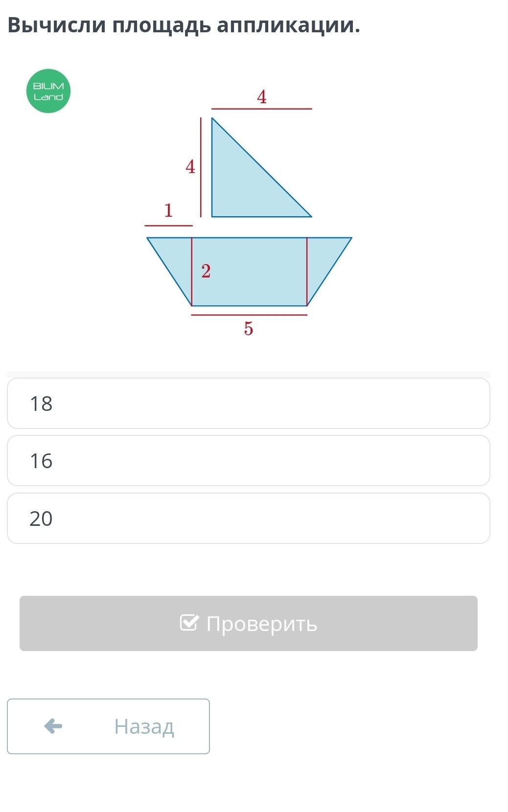Click the left arrow icon beside Назад

[53, 726]
